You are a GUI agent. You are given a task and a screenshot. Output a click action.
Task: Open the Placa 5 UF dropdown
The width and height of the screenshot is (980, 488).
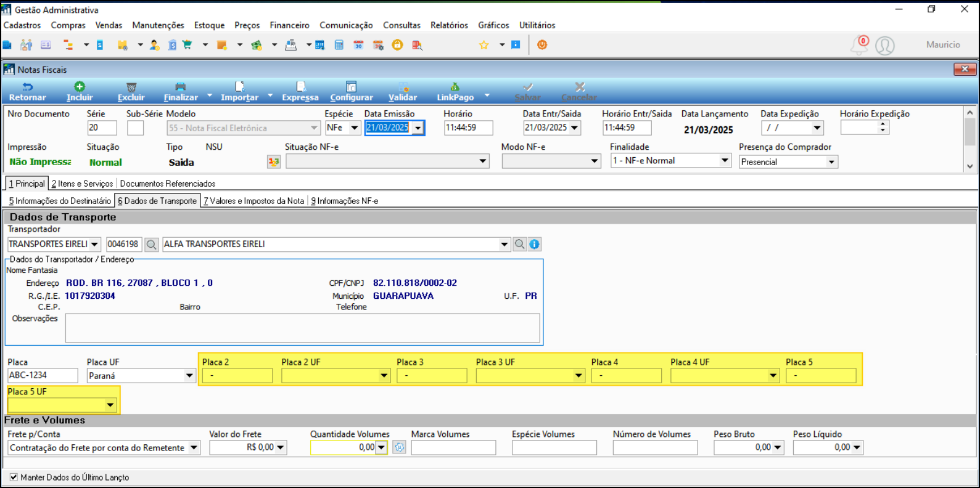(x=110, y=405)
